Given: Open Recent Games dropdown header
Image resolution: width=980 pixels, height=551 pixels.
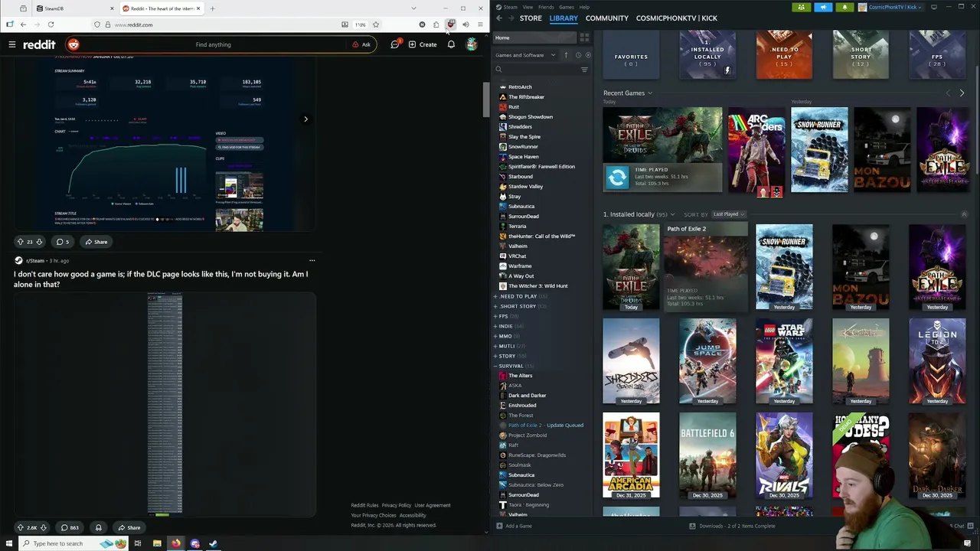Looking at the screenshot, I should pyautogui.click(x=628, y=93).
